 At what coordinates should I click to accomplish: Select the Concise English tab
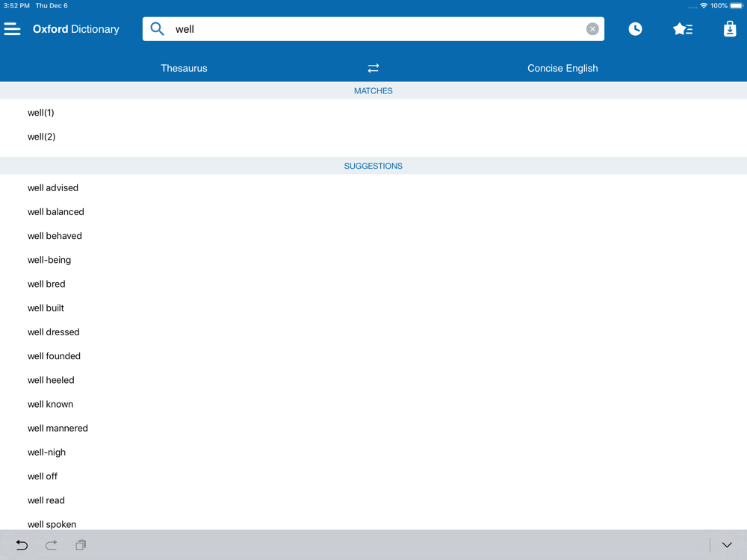pos(562,68)
